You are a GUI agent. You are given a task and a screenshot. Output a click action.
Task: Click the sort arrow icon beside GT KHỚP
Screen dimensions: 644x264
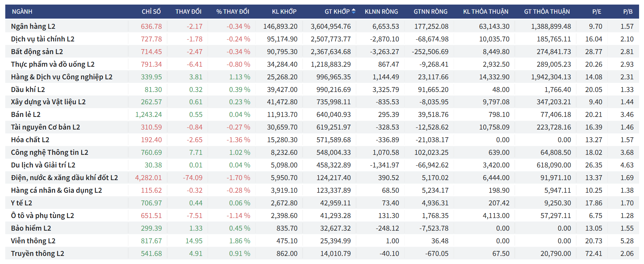pyautogui.click(x=354, y=11)
